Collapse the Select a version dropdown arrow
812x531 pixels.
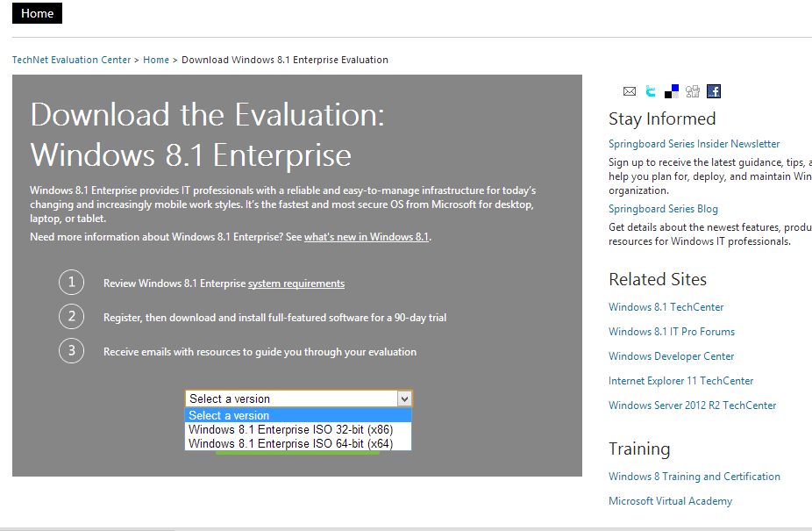point(404,398)
